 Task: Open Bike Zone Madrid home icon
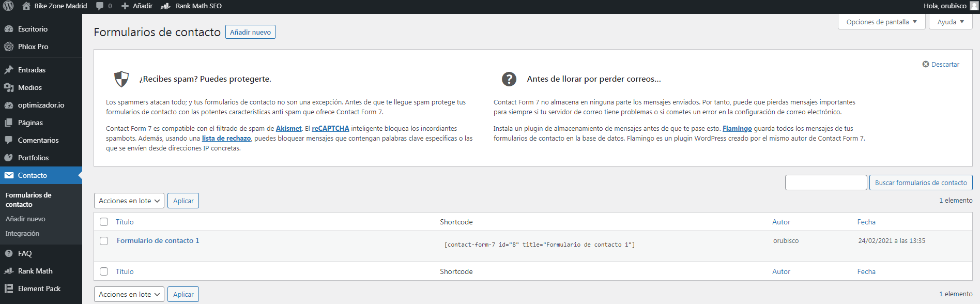point(26,6)
